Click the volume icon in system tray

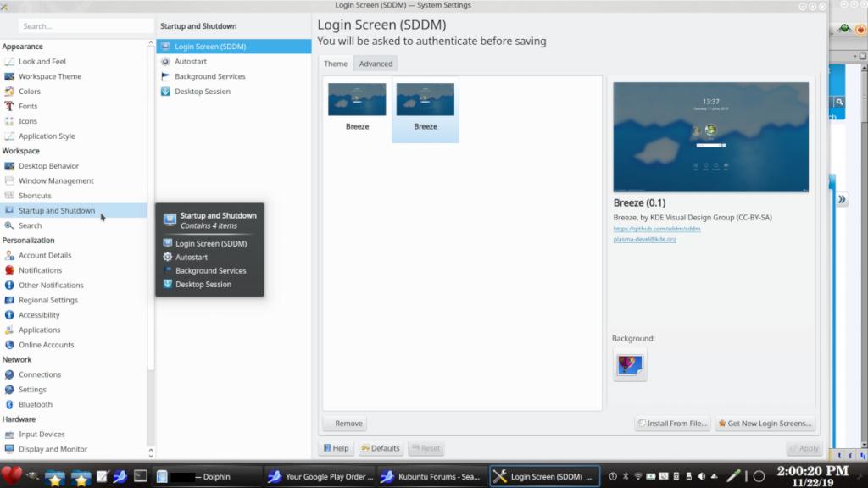pos(701,476)
